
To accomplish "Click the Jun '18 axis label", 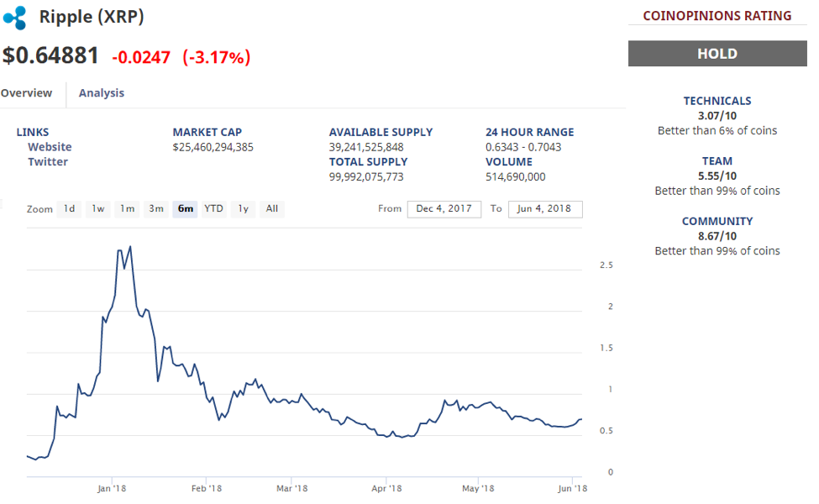I will click(x=573, y=488).
